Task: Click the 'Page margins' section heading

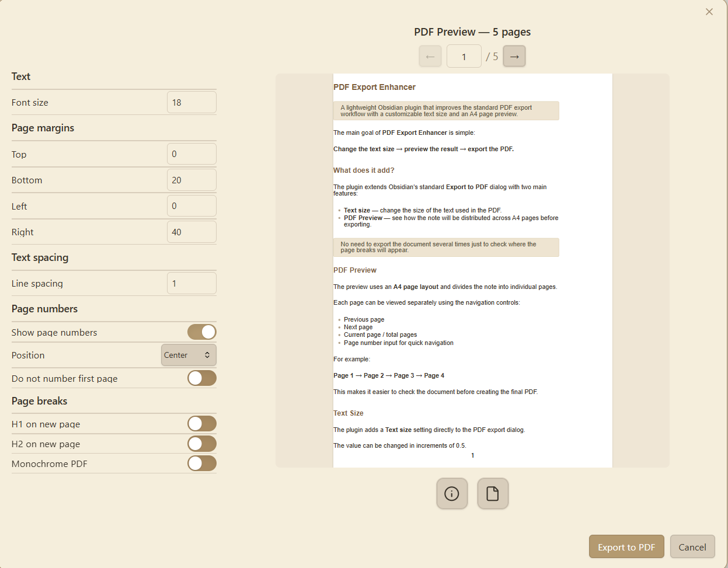Action: 43,128
